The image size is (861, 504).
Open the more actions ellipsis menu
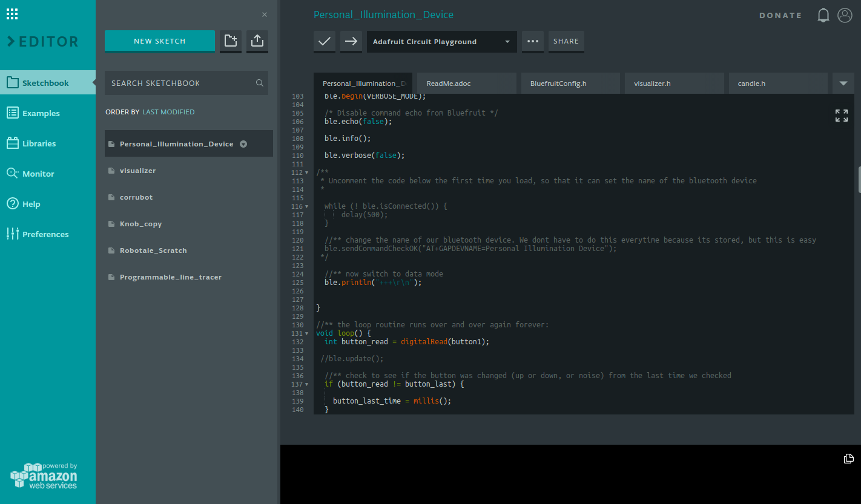tap(532, 42)
